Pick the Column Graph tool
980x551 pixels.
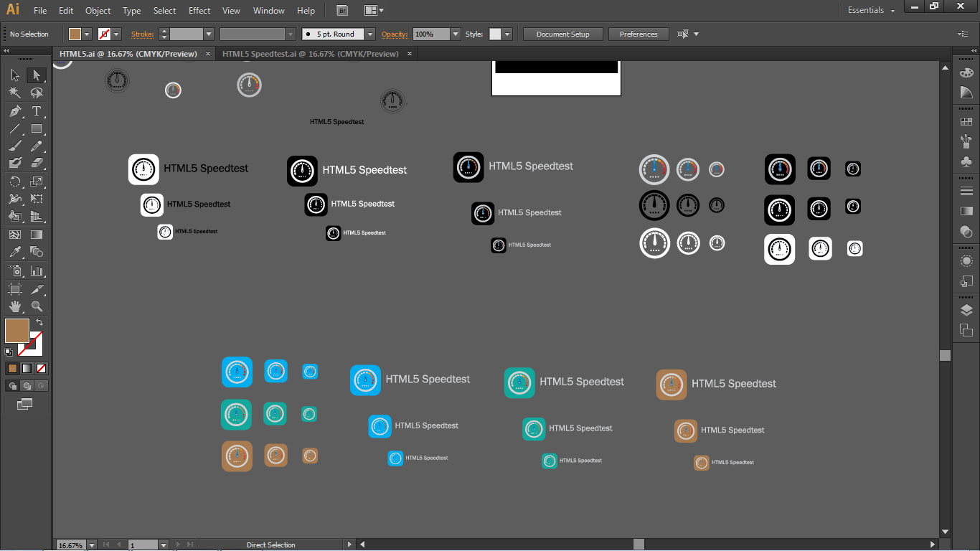pyautogui.click(x=37, y=271)
